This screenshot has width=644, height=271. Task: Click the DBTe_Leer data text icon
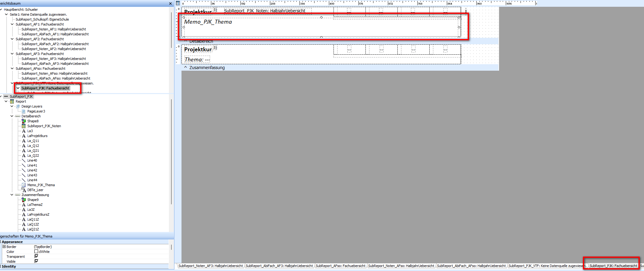(x=24, y=190)
